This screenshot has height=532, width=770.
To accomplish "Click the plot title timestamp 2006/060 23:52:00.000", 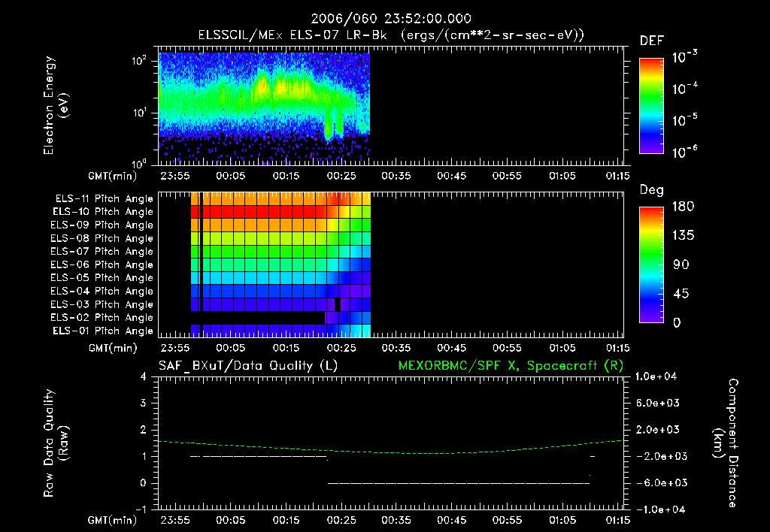I will point(391,19).
